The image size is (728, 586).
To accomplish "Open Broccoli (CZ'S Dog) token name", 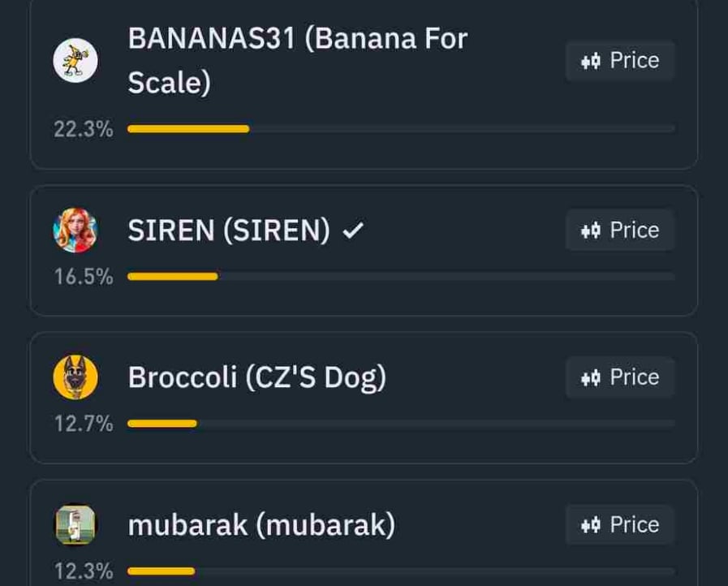I will point(256,378).
